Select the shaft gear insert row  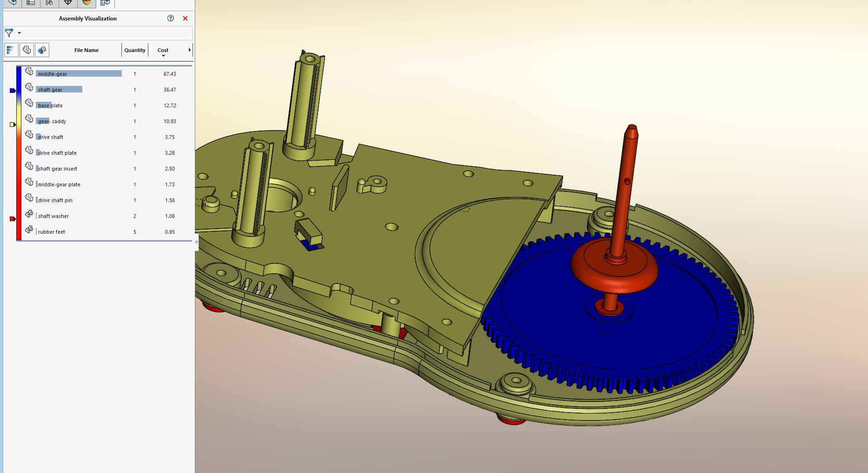(x=107, y=169)
